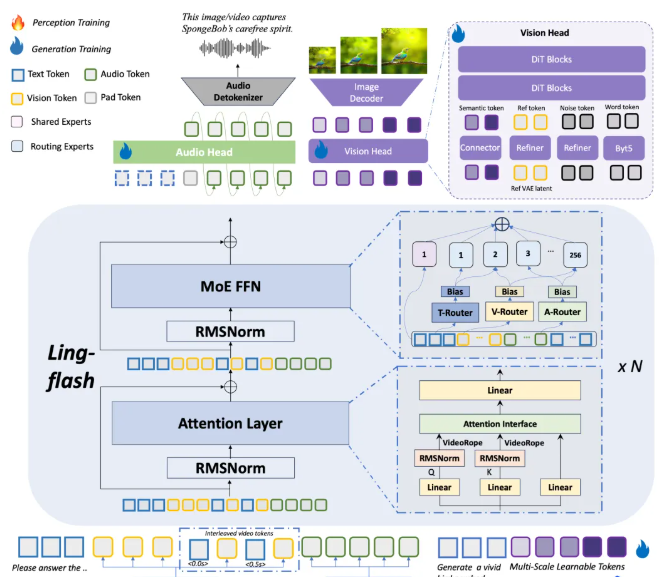Viewport: 666px width, 577px height.
Task: Select the T-Router box
Action: 455,312
